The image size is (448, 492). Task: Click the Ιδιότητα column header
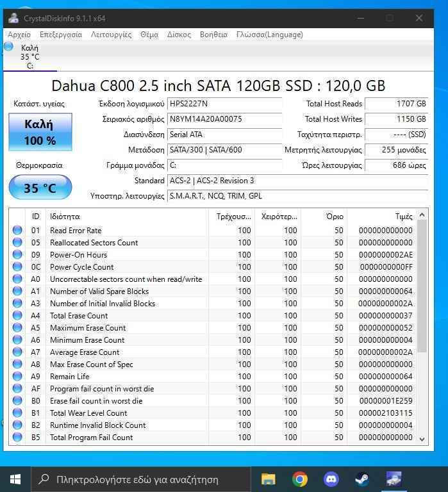pyautogui.click(x=127, y=217)
